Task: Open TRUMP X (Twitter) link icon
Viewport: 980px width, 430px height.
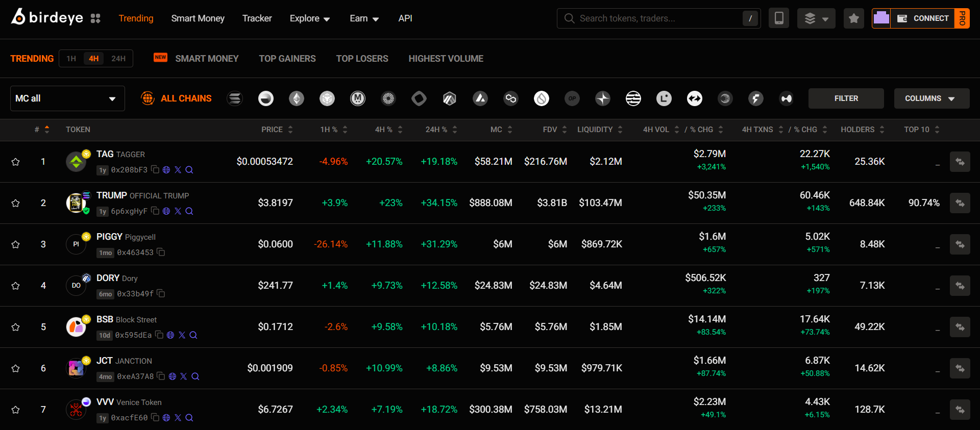Action: click(178, 211)
